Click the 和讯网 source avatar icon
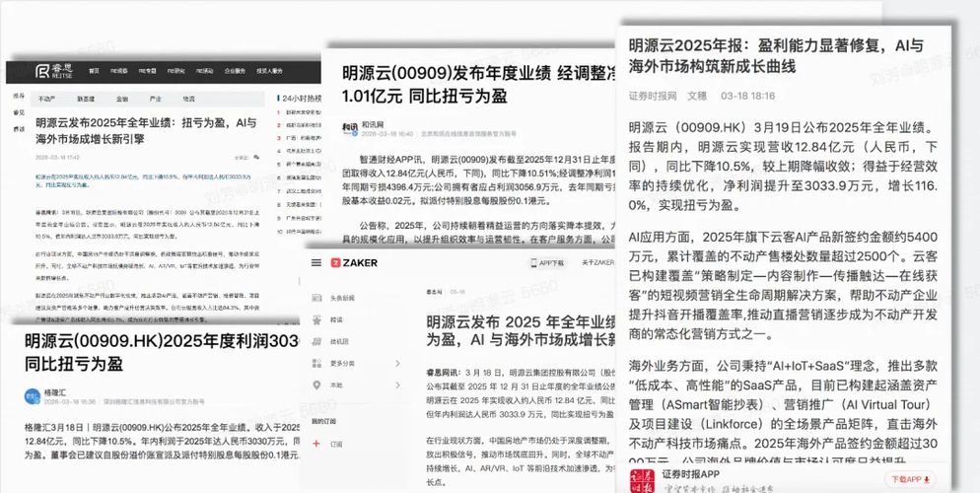The width and height of the screenshot is (980, 493). tap(348, 127)
